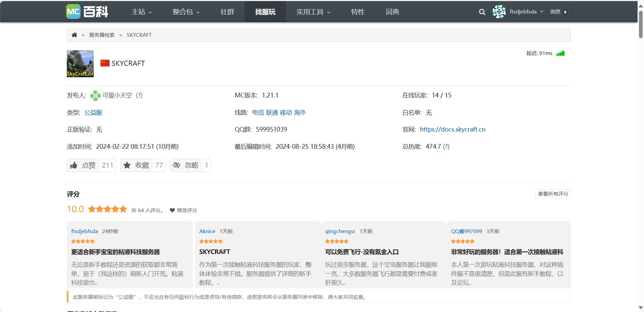Click the China flag icon

[x=105, y=63]
